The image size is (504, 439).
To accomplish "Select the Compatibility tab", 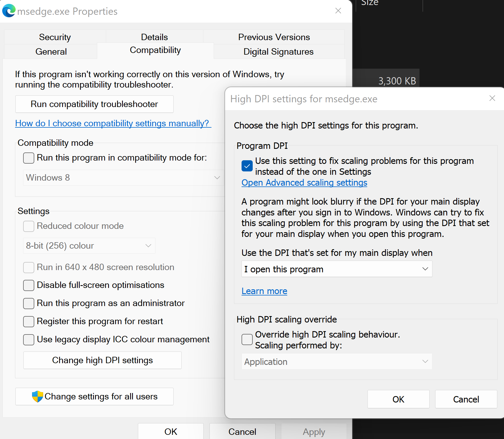I will point(155,50).
